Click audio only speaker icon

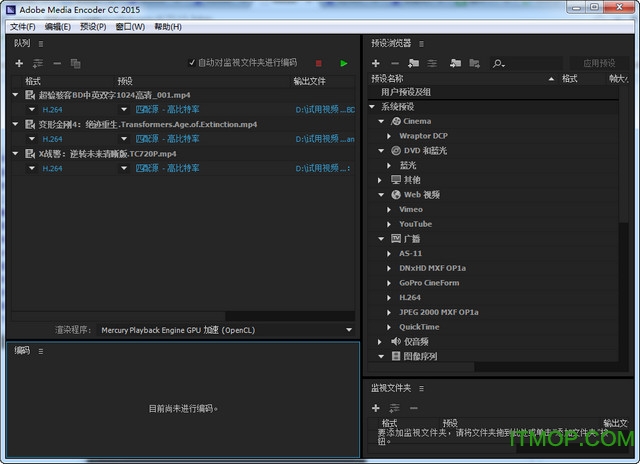(396, 342)
